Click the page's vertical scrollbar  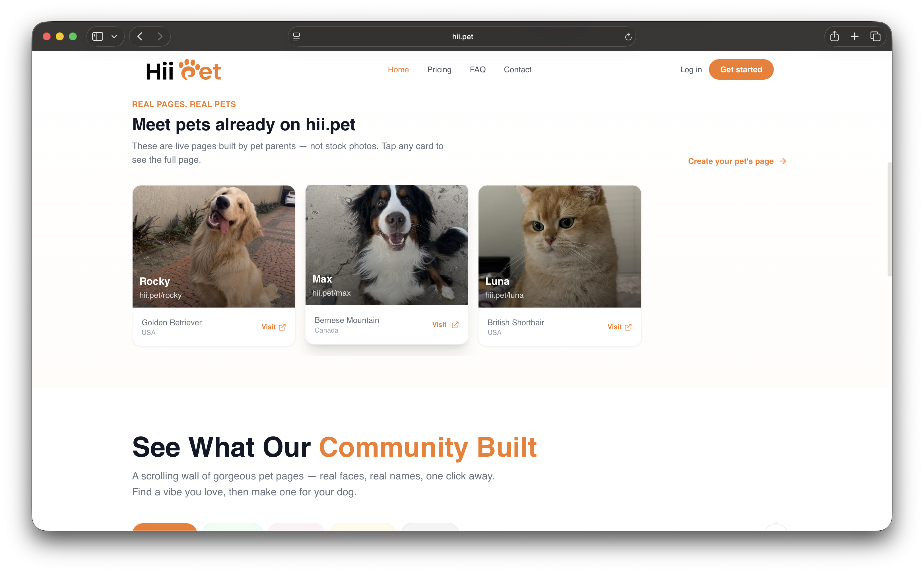889,219
